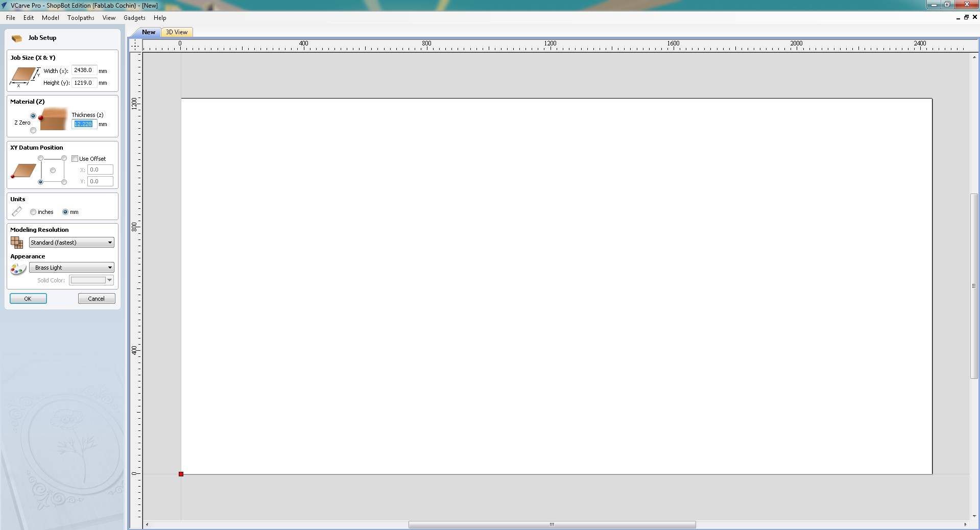The height and width of the screenshot is (530, 980).
Task: Click the Material thickness block icon
Action: 53,119
